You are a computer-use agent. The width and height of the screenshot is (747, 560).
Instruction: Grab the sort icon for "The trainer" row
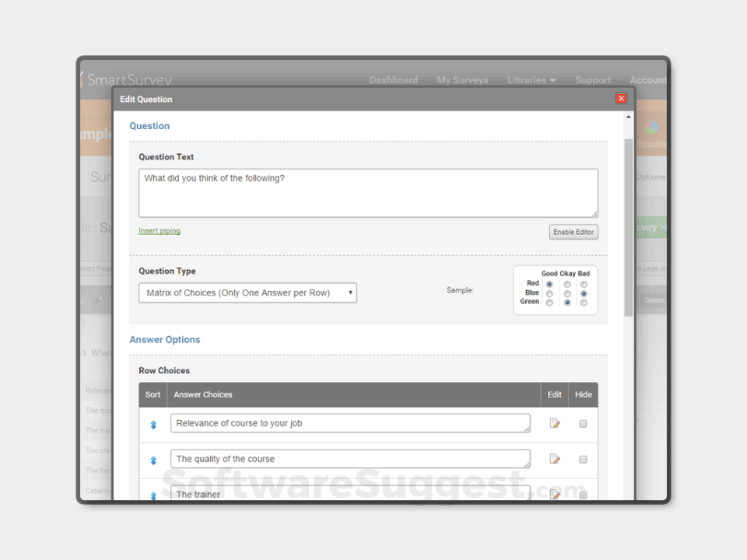153,493
